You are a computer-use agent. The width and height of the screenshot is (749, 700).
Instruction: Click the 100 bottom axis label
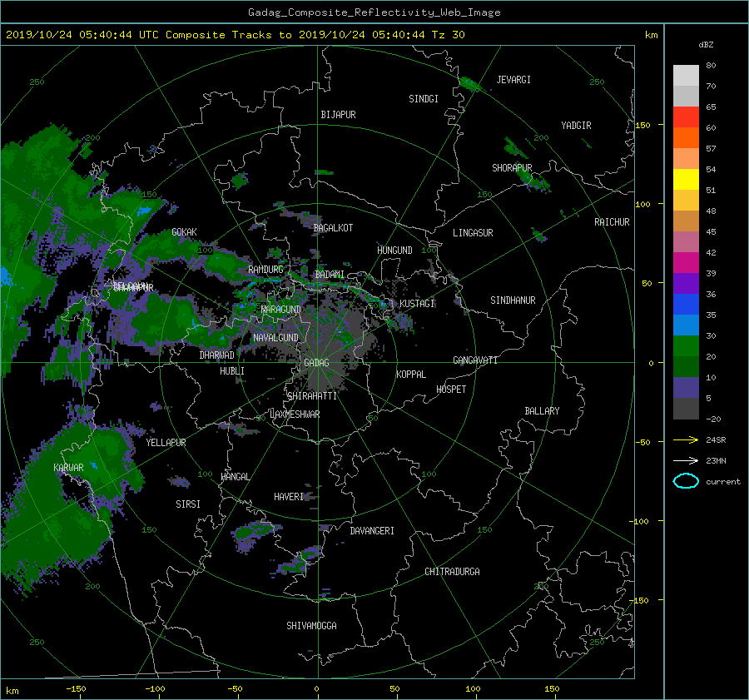[x=473, y=689]
